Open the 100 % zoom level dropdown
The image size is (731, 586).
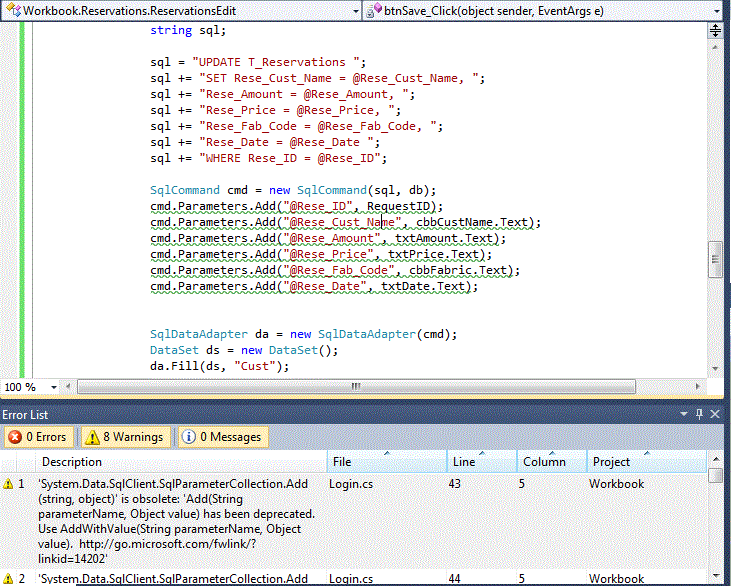click(x=53, y=387)
